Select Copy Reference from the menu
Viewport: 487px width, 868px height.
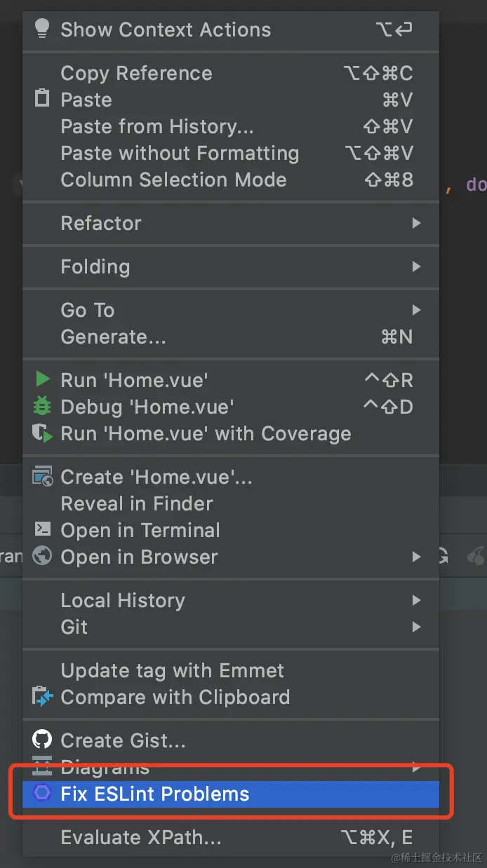click(x=136, y=73)
